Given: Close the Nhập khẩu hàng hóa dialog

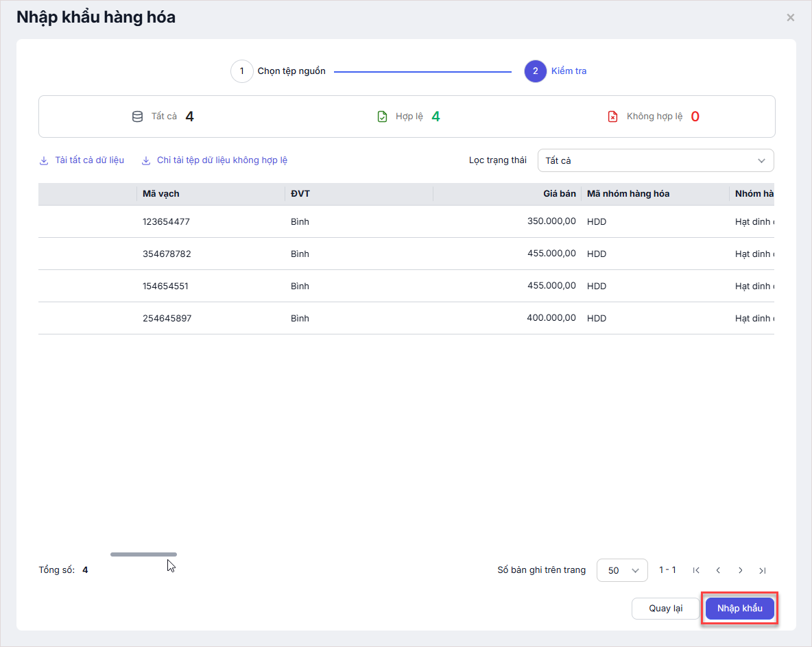Looking at the screenshot, I should coord(791,18).
